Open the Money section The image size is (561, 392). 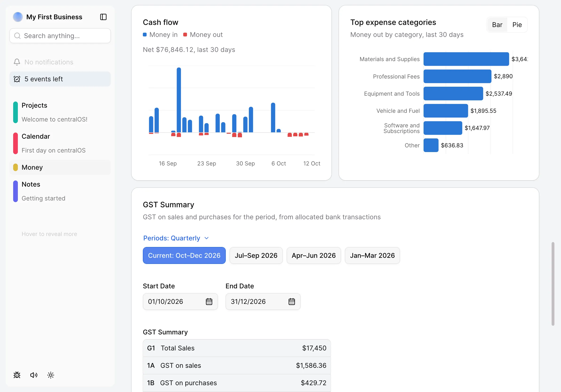(60, 167)
